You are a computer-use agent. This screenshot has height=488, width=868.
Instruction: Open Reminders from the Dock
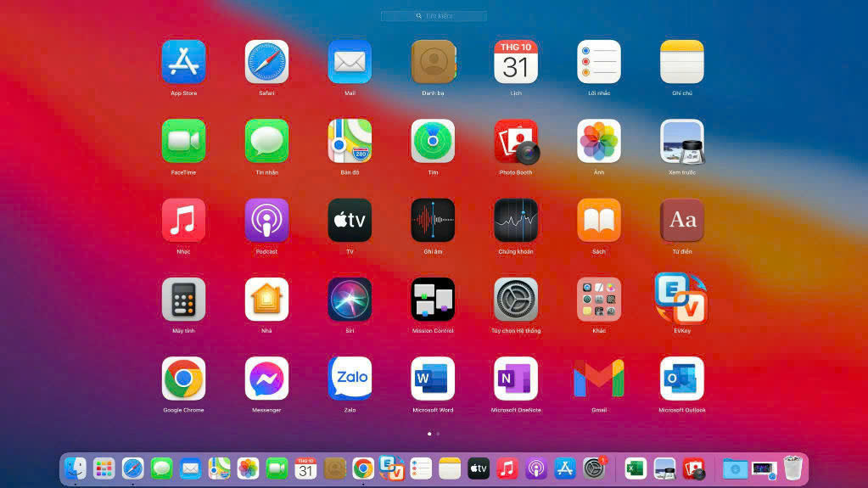coord(421,468)
